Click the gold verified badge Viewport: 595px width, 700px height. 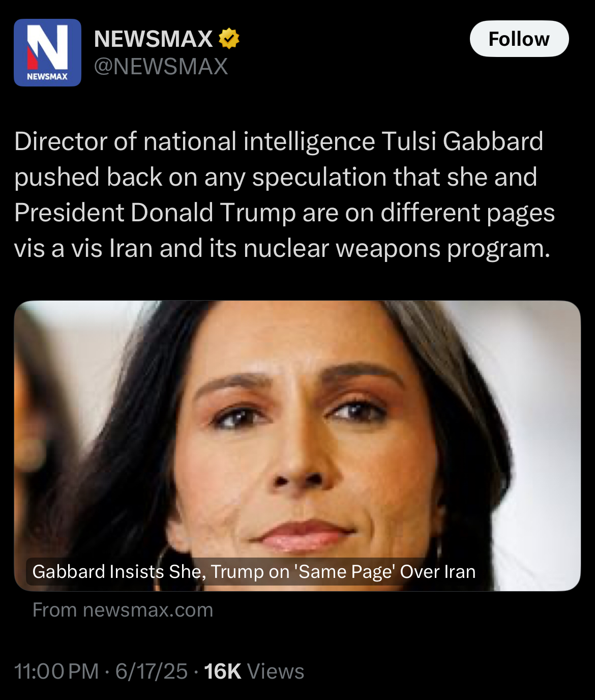tap(229, 39)
